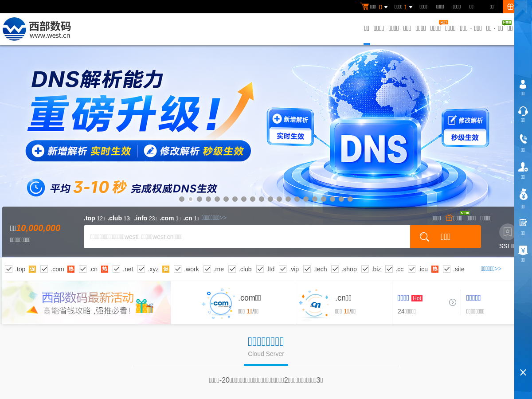The height and width of the screenshot is (399, 532).
Task: Toggle the .club domain checkbox
Action: [232, 269]
